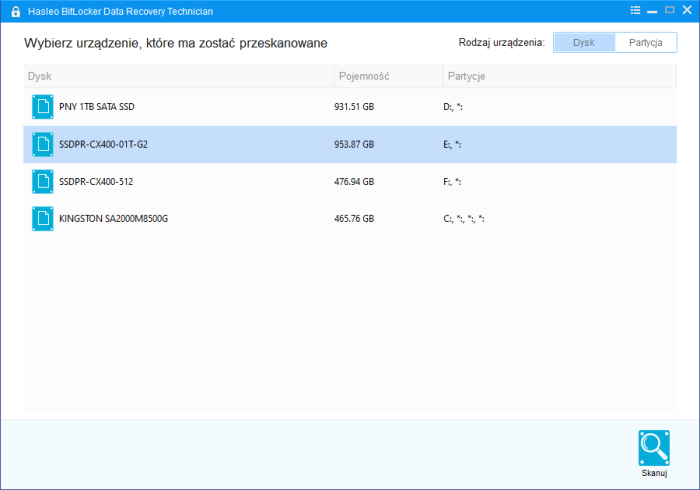The image size is (700, 490).
Task: Click the disk icon for PNY 1TB SATA SSD
Action: point(42,107)
